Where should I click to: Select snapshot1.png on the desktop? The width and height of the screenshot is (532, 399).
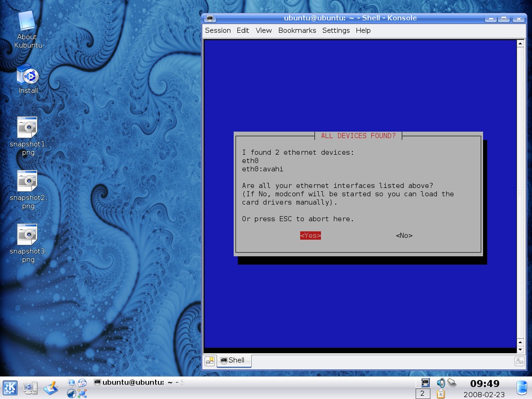(28, 136)
